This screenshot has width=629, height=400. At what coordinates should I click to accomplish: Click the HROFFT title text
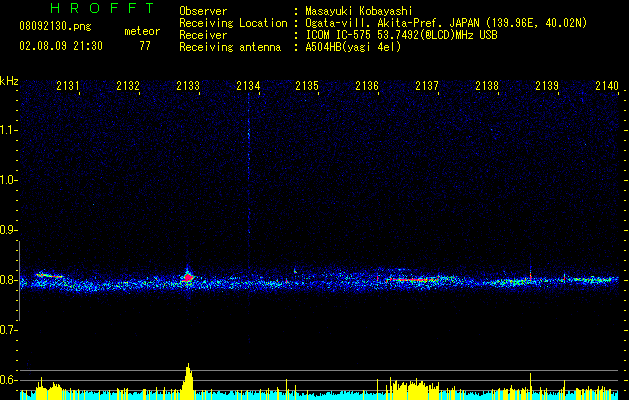click(x=102, y=8)
